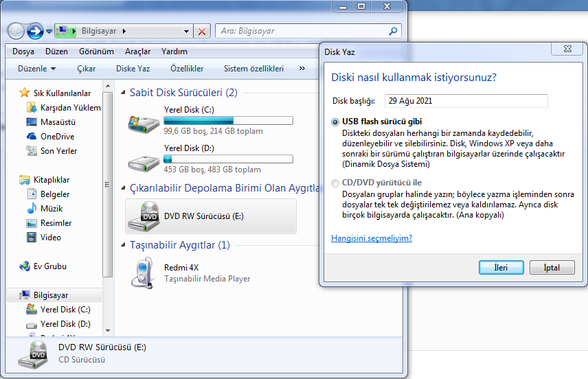Open the Düzenle toolbar dropdown
588x379 pixels.
[37, 69]
